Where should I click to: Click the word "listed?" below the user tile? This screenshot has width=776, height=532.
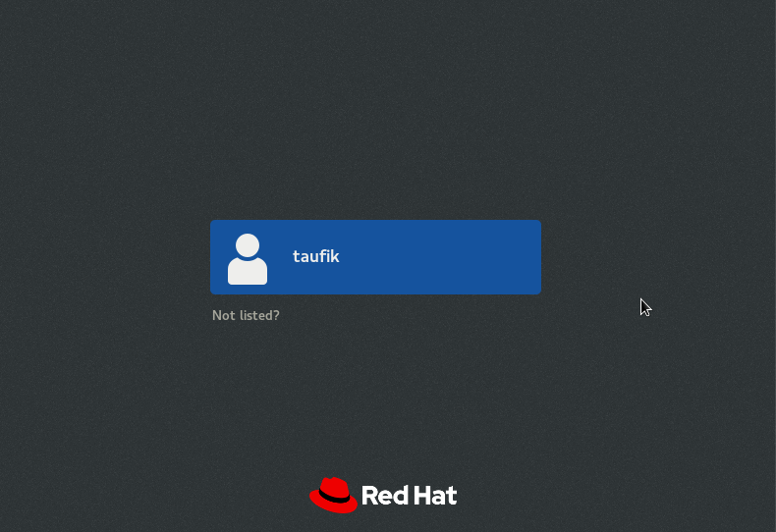[259, 315]
